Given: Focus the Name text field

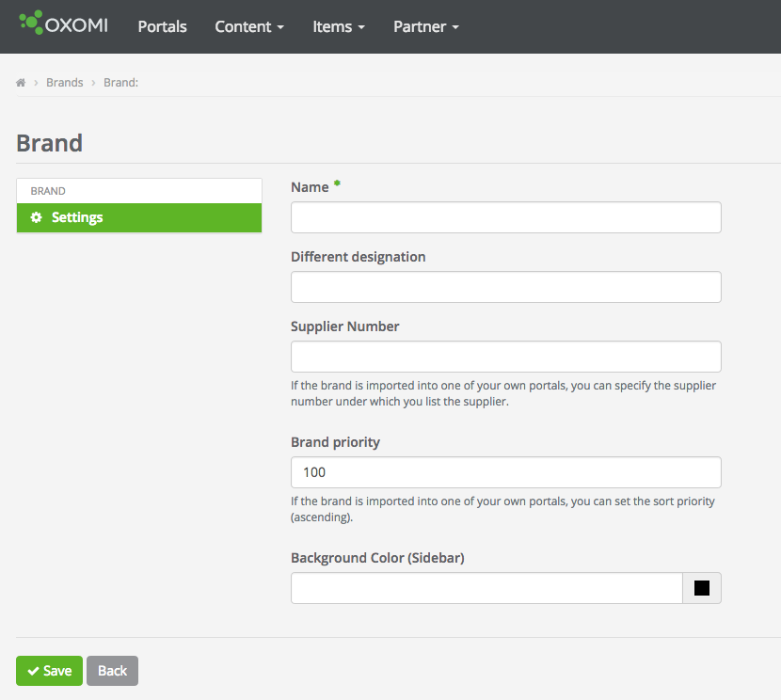Looking at the screenshot, I should (505, 217).
